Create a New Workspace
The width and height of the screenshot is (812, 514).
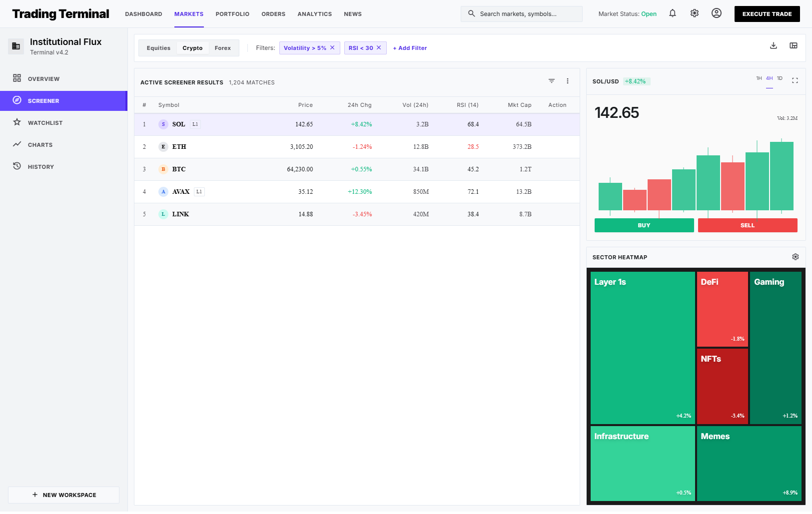[x=63, y=495]
